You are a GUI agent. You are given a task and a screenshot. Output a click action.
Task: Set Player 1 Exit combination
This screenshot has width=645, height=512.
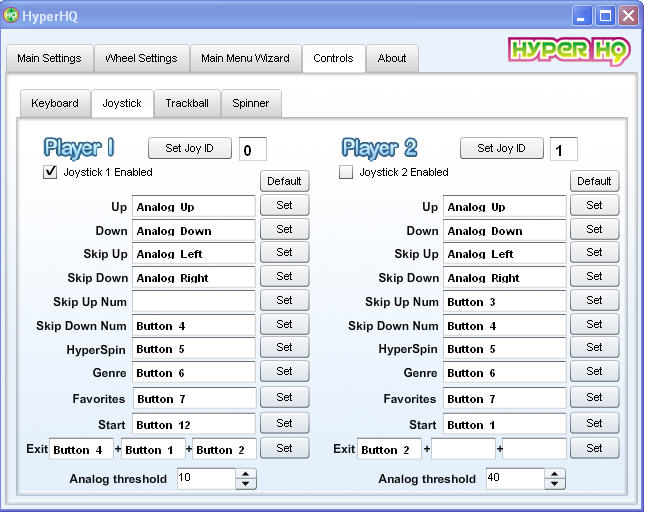click(284, 448)
